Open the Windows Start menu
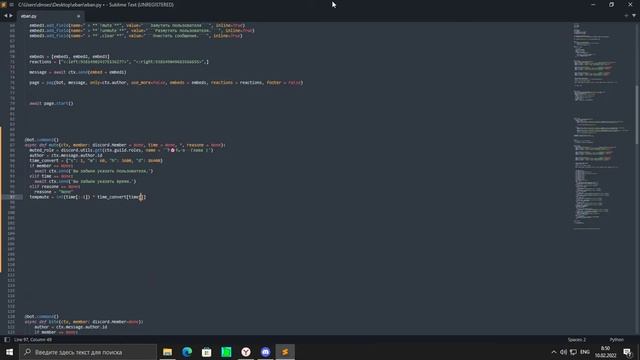Viewport: 640px width, 360px height. [9, 352]
